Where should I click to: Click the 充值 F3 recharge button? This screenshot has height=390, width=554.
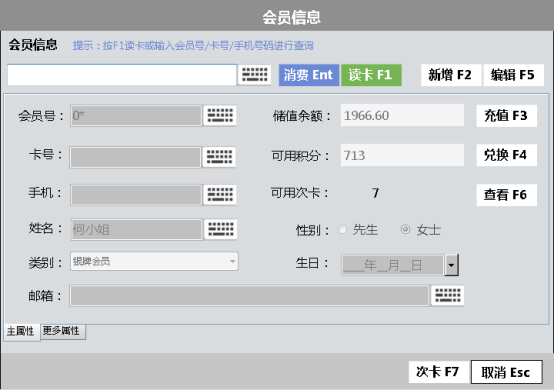(x=507, y=116)
